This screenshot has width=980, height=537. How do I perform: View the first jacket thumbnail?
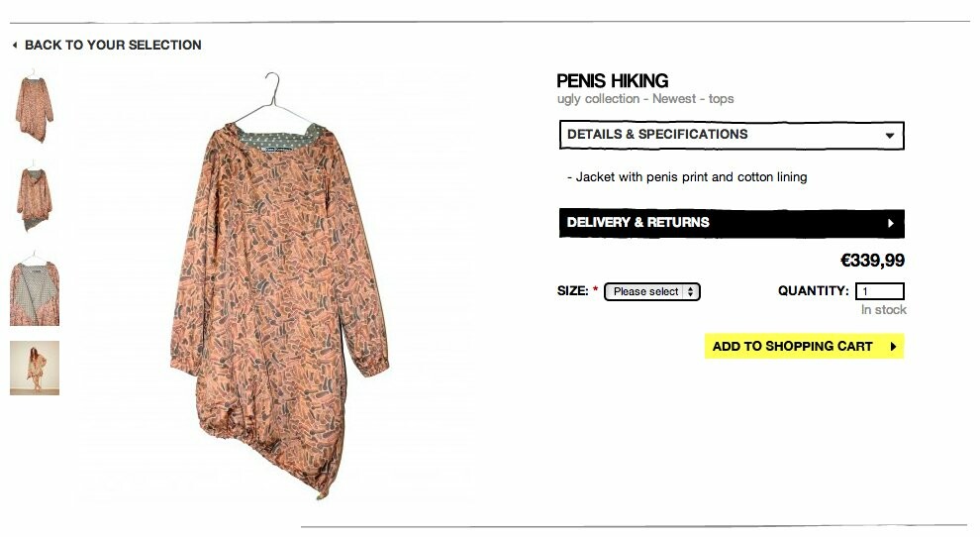[x=35, y=108]
